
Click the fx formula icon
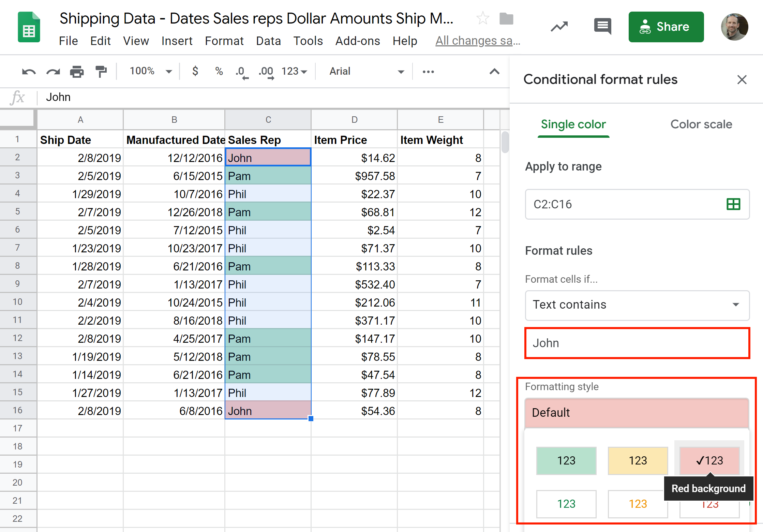point(18,98)
